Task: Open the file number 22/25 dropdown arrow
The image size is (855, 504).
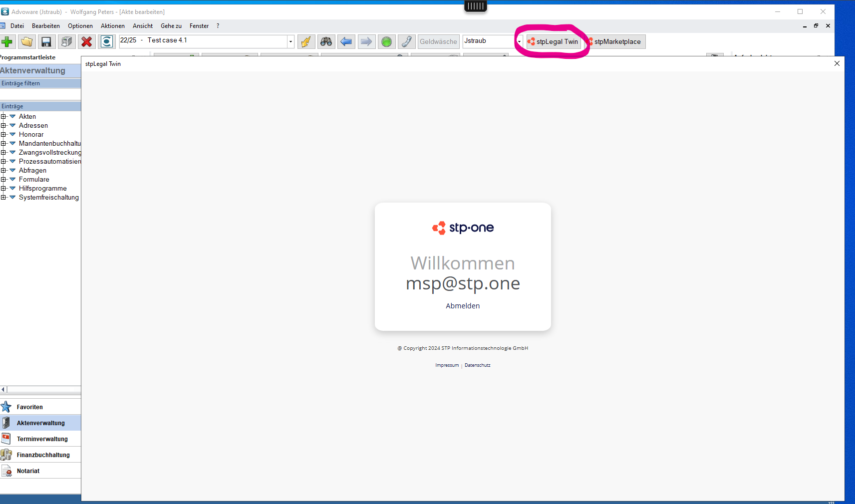Action: (290, 42)
